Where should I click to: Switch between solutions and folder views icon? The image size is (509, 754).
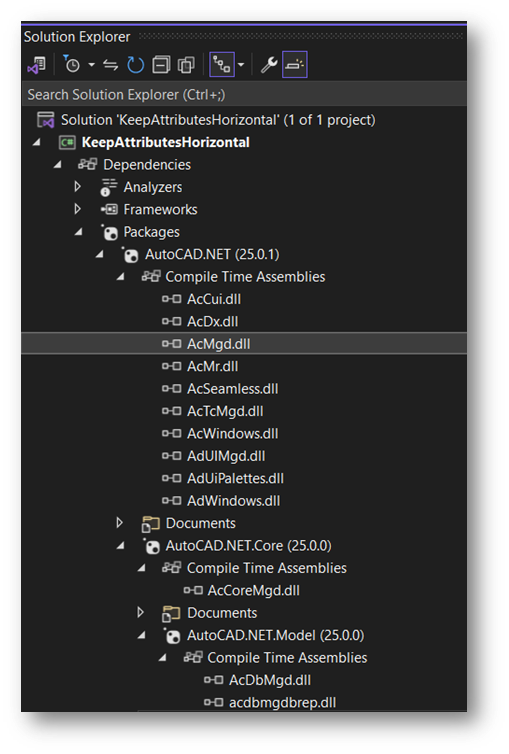pos(37,64)
